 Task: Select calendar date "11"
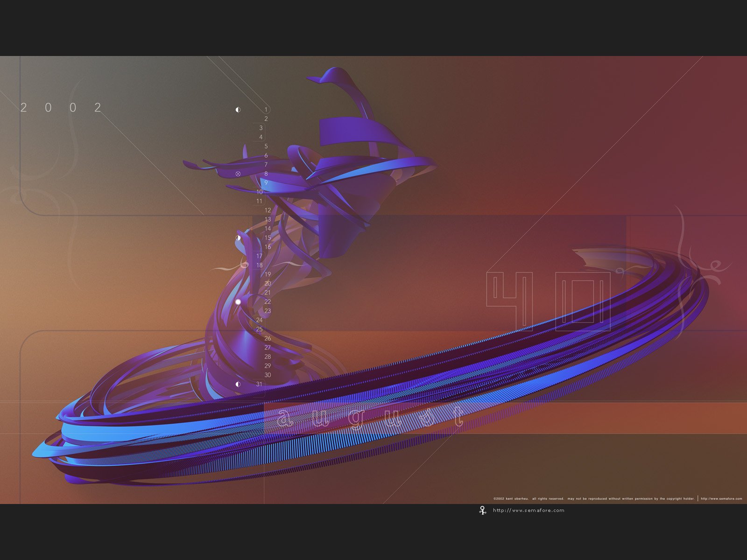(259, 201)
